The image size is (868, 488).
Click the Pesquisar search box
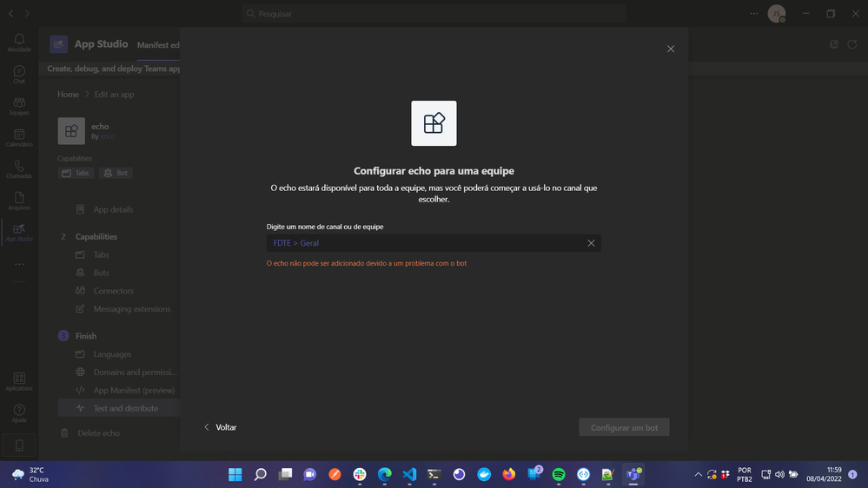434,13
